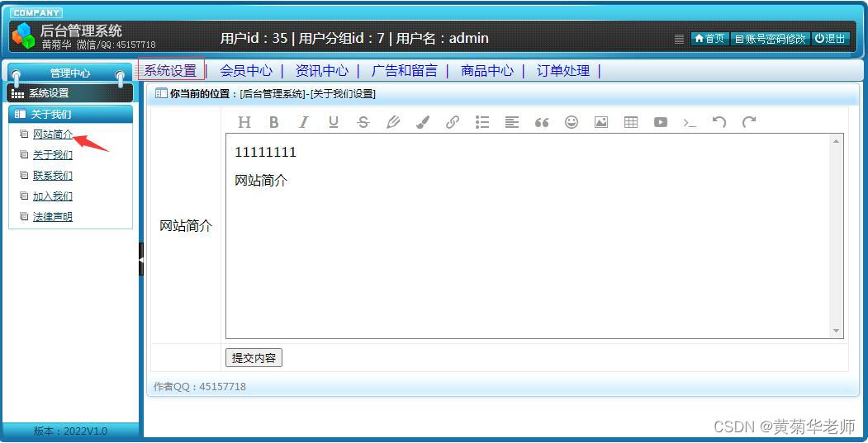Click the 系统设置 sidebar header

[x=70, y=93]
